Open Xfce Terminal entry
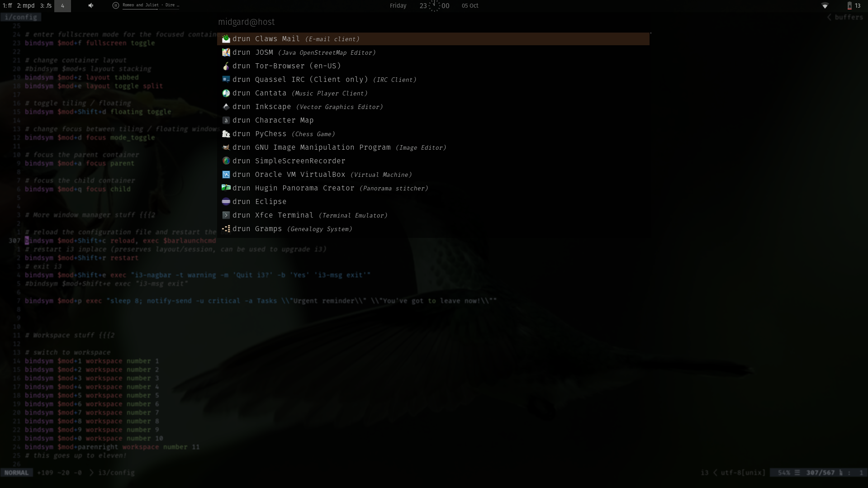 [x=433, y=215]
